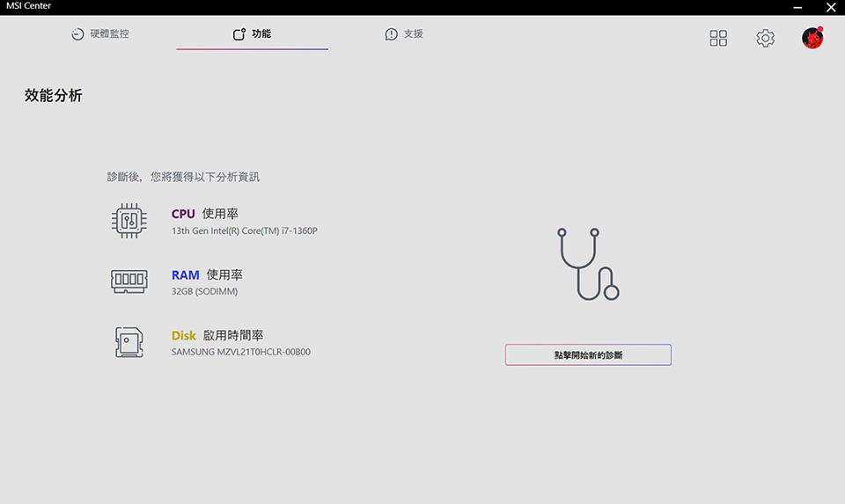845x504 pixels.
Task: Click the RAM memory module icon
Action: click(x=129, y=281)
